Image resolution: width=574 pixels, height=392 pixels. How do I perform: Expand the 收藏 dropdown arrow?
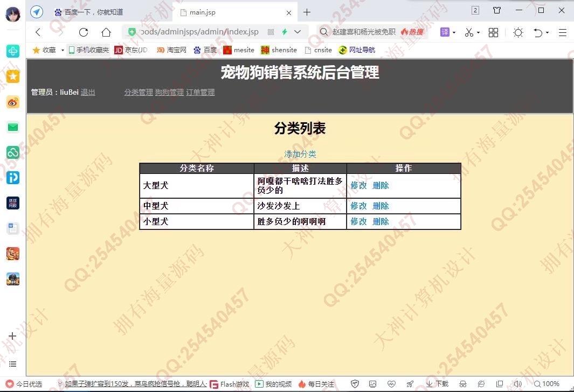[63, 50]
